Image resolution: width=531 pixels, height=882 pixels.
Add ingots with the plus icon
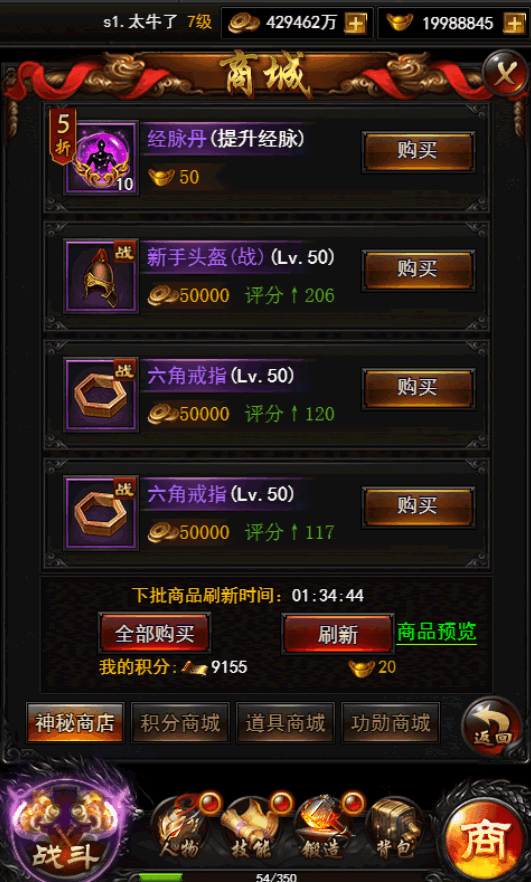coord(514,23)
